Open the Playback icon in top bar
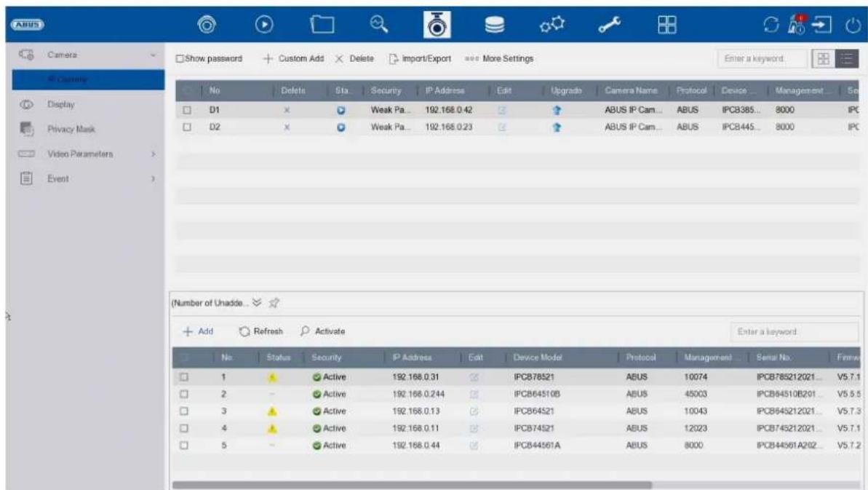Viewport: 868px width, 490px height. click(x=264, y=25)
